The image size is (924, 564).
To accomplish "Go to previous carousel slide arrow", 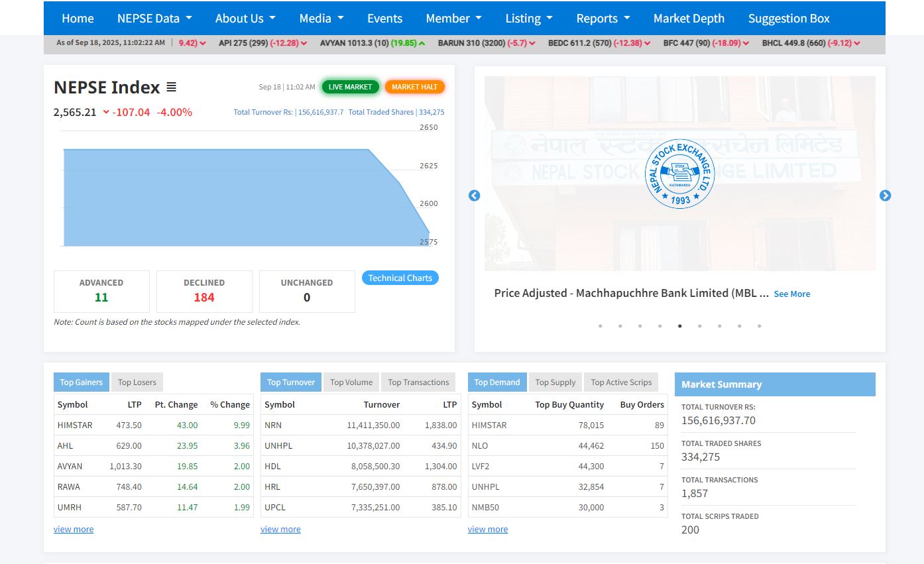I will pyautogui.click(x=474, y=196).
